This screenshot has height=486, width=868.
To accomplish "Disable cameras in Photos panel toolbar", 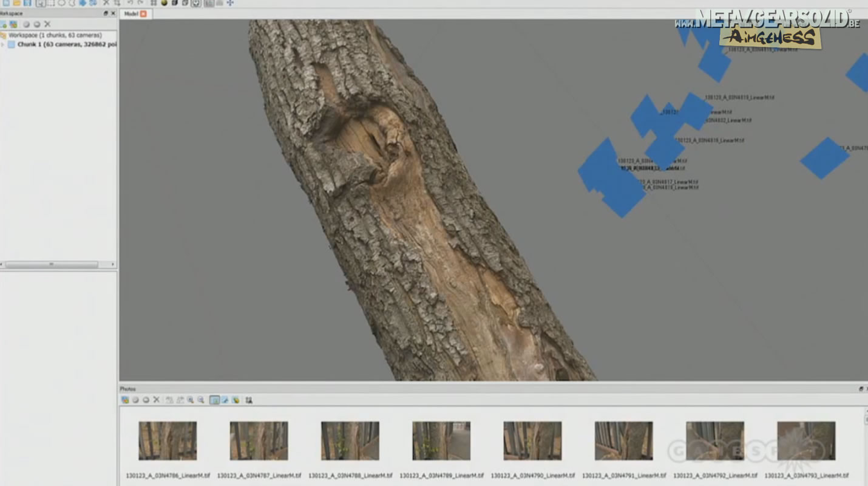I will (x=146, y=400).
